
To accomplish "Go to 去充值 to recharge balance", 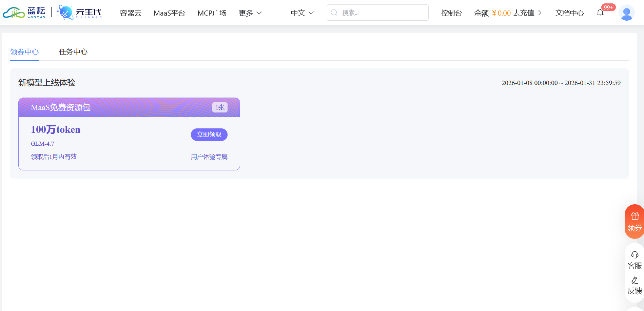I will 524,13.
